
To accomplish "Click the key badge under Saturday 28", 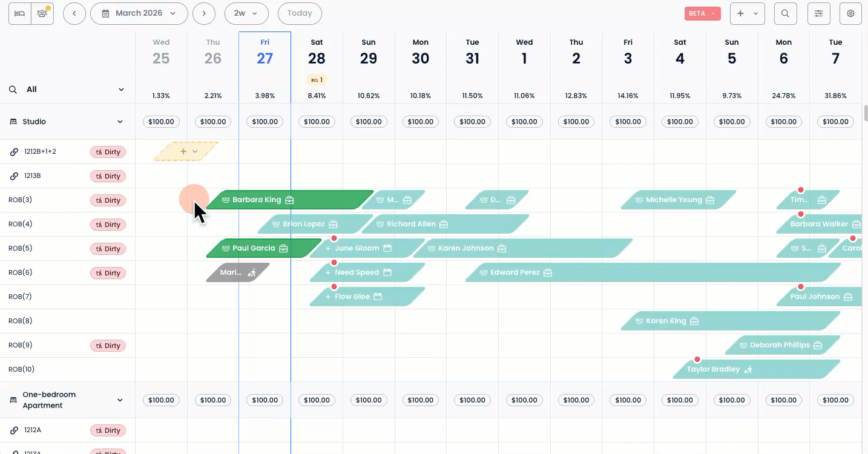I will pos(317,79).
